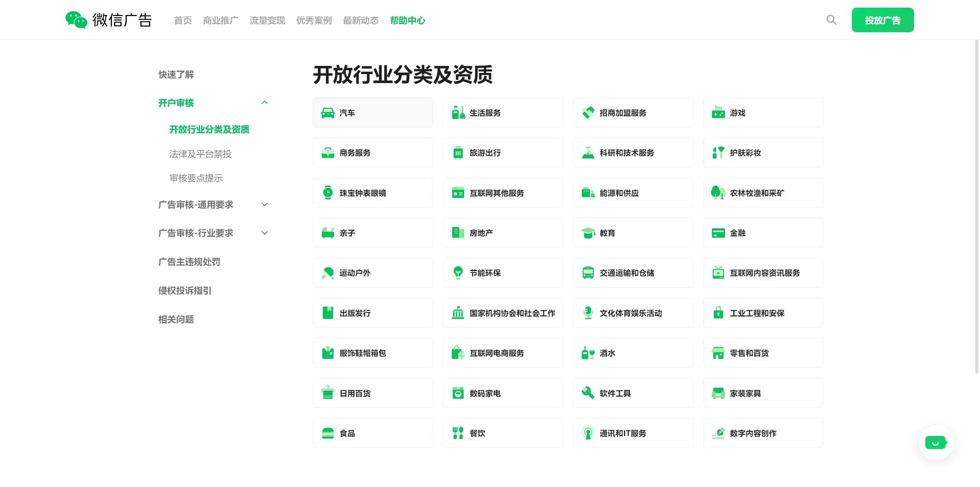Go to 商业推广 in top navigation

[x=221, y=20]
